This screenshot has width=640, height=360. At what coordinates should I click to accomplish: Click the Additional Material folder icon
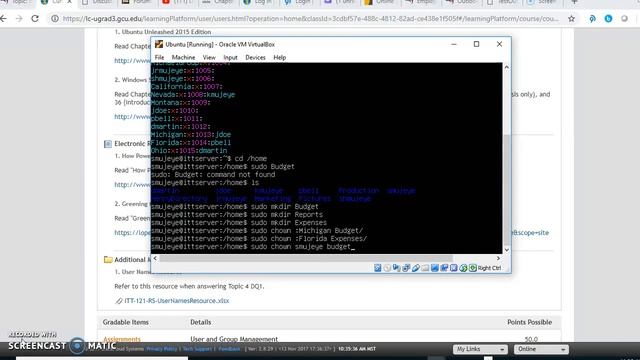[108, 260]
